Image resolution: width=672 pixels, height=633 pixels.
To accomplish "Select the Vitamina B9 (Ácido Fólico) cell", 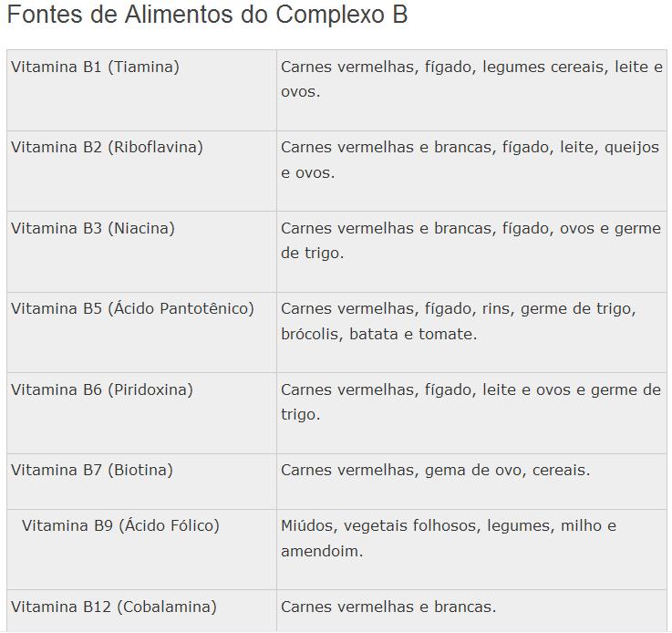I will 141,550.
